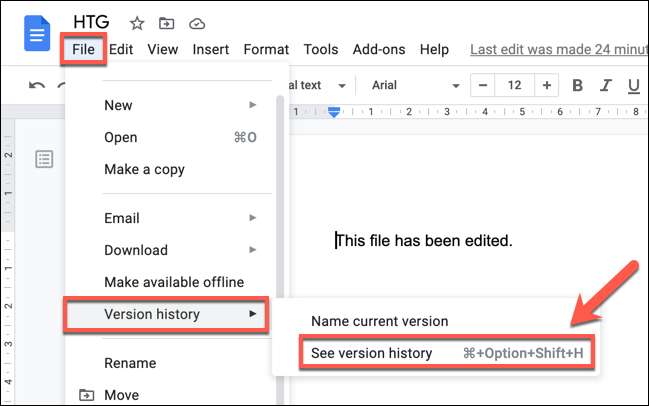This screenshot has height=406, width=649.
Task: Show the document outline icon
Action: (44, 159)
